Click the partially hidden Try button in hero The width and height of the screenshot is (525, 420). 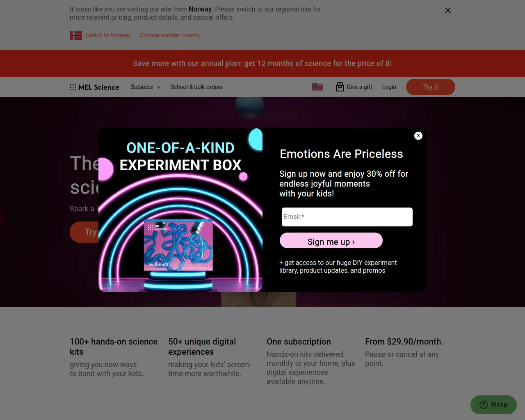pos(84,232)
